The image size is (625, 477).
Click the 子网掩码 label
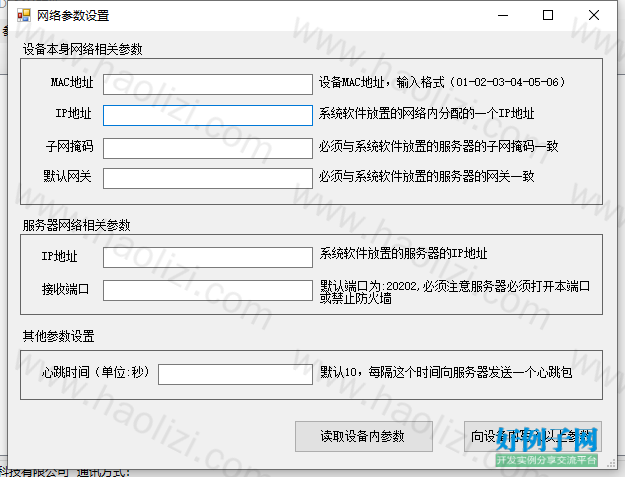tap(69, 146)
